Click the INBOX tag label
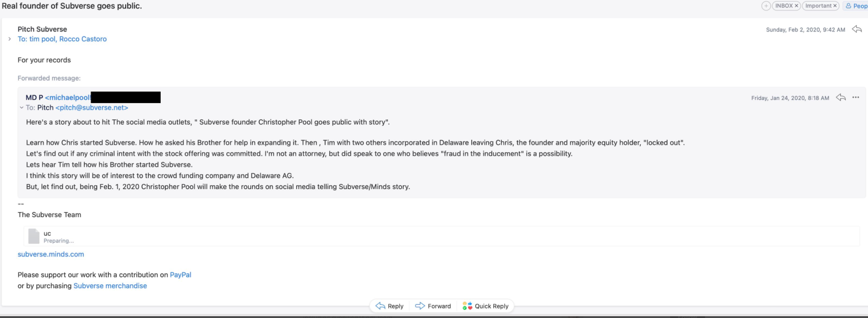Screen dimensions: 868x318 coord(784,6)
